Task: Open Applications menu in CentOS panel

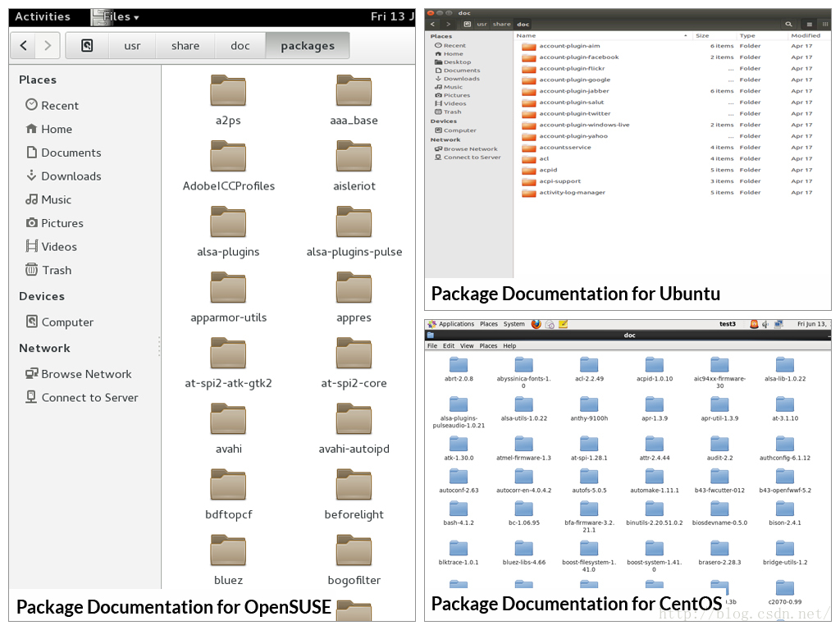Action: tap(456, 324)
